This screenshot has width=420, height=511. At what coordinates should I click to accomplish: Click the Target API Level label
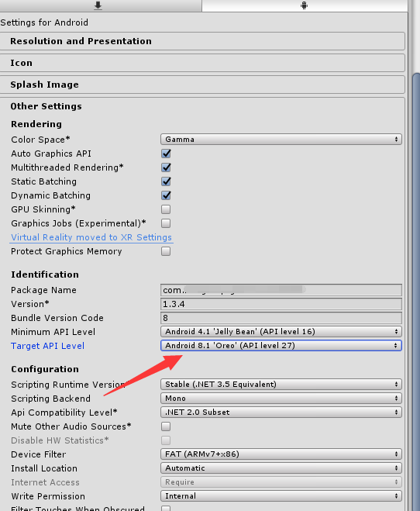point(47,346)
